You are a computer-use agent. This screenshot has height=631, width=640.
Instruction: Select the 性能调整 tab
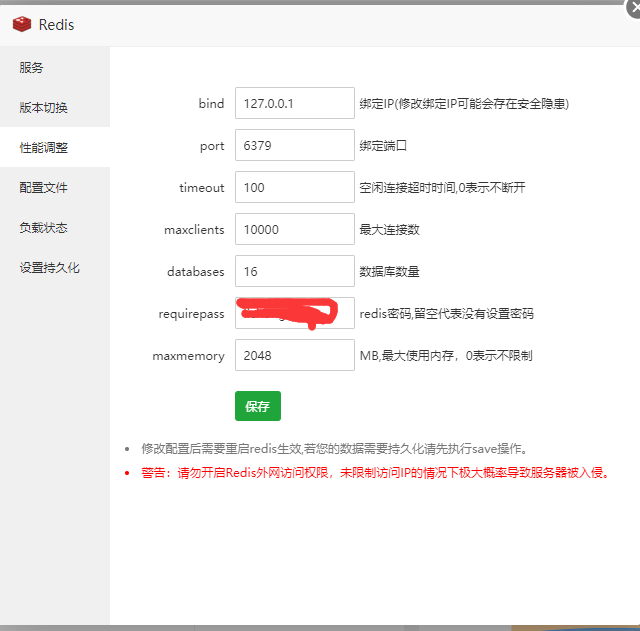pyautogui.click(x=55, y=147)
